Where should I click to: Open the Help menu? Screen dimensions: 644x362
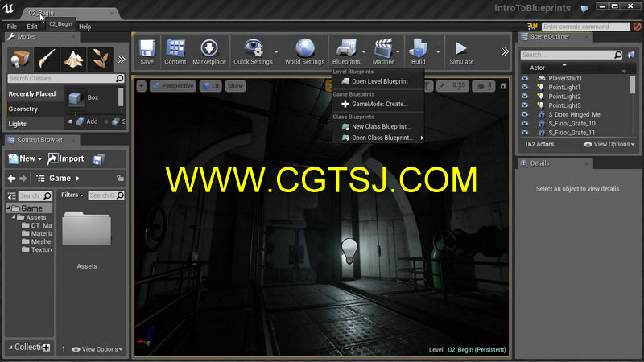click(85, 27)
